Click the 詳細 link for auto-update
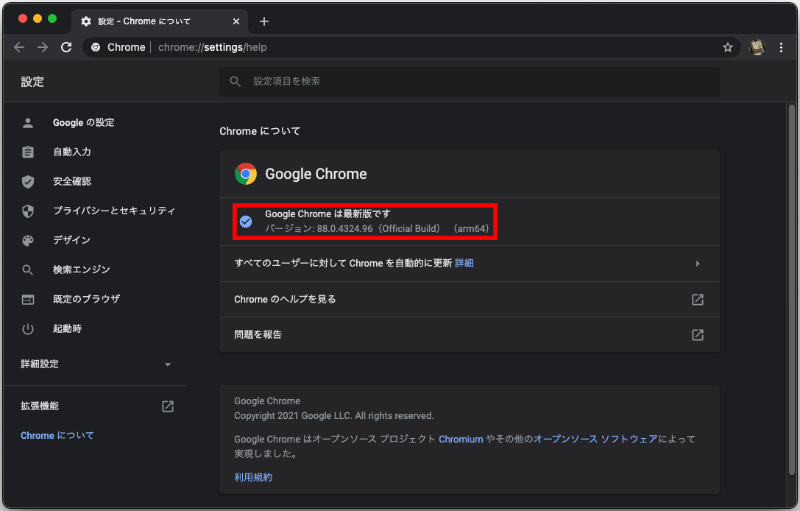Screen dimensions: 800x511 coord(464,263)
